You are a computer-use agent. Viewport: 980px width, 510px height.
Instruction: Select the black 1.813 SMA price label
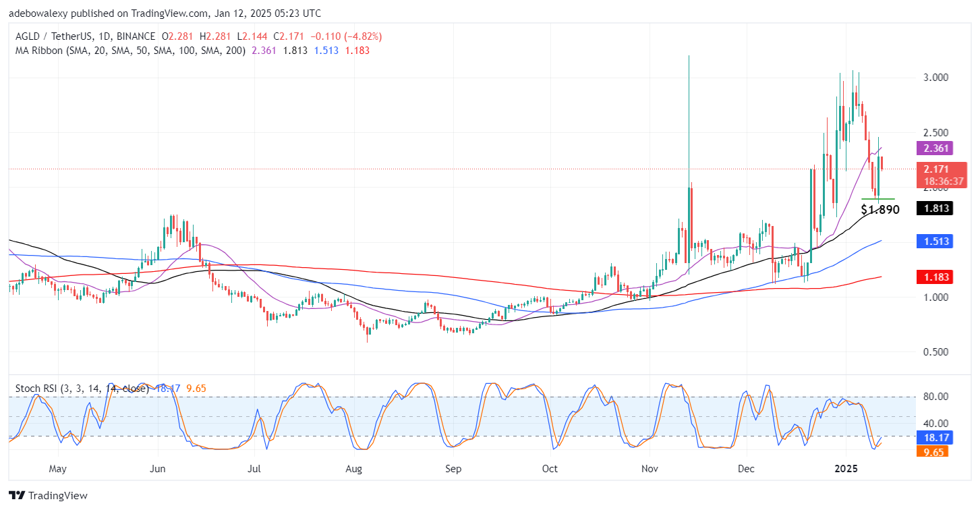[933, 208]
